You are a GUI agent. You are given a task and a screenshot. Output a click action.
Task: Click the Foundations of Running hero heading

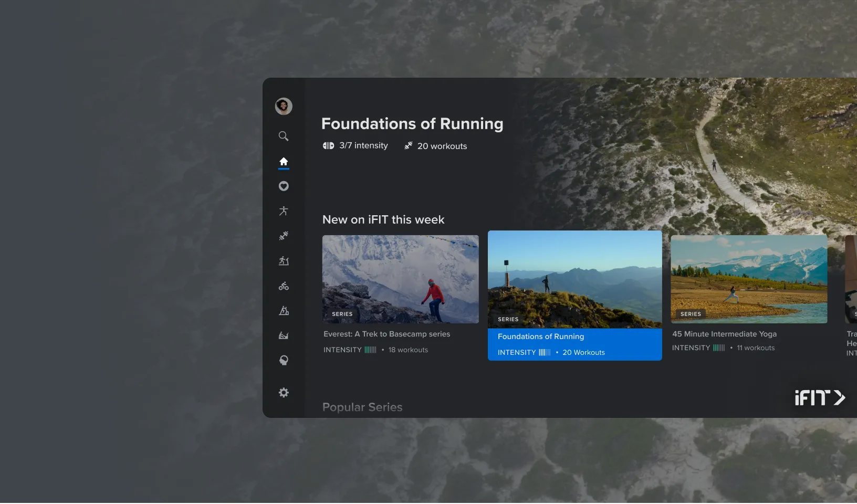click(412, 124)
